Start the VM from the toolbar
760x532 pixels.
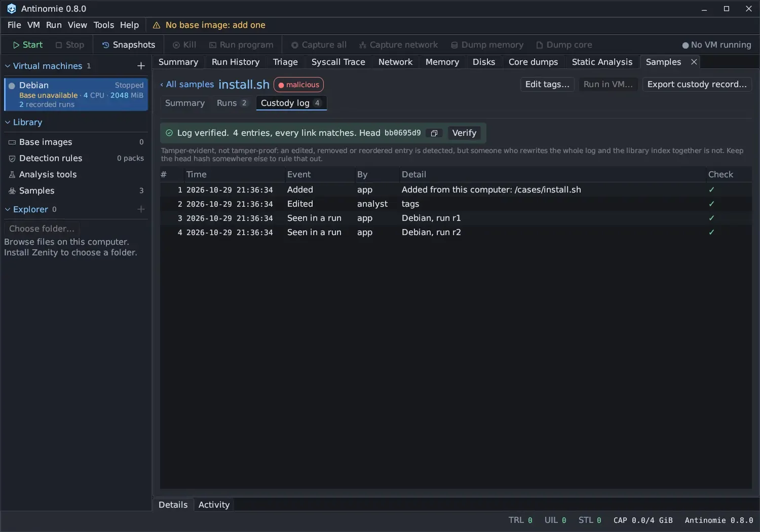coord(28,45)
